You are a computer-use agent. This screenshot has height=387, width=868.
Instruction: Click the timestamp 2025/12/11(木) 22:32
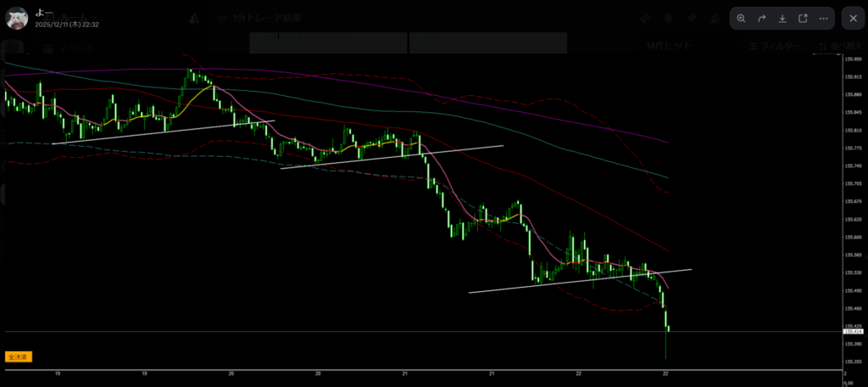click(67, 25)
